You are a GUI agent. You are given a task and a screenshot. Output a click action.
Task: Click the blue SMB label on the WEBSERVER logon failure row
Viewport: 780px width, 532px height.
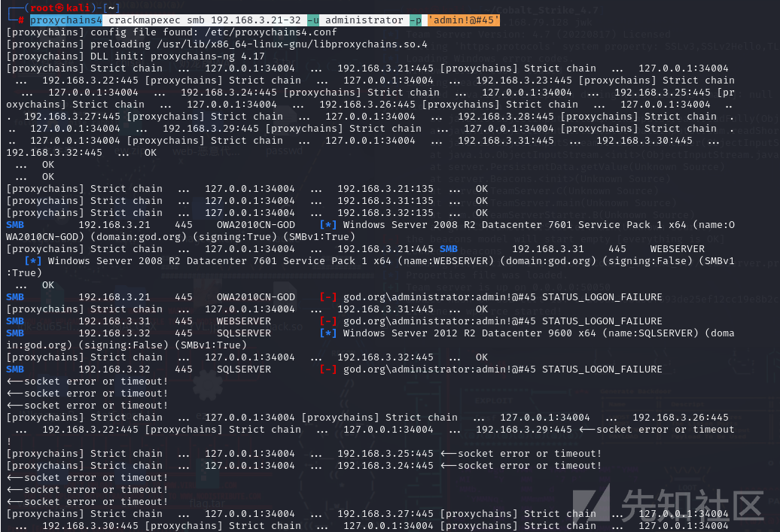click(x=15, y=321)
